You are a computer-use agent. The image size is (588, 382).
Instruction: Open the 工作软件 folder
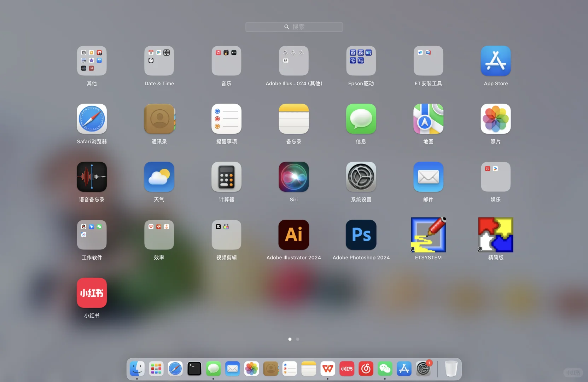(92, 235)
